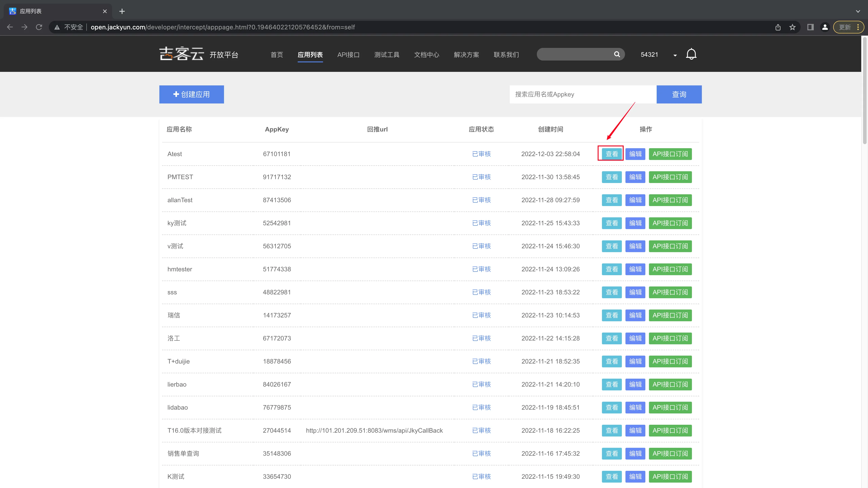Click 已审核 status for lidabao
868x488 pixels.
(481, 408)
